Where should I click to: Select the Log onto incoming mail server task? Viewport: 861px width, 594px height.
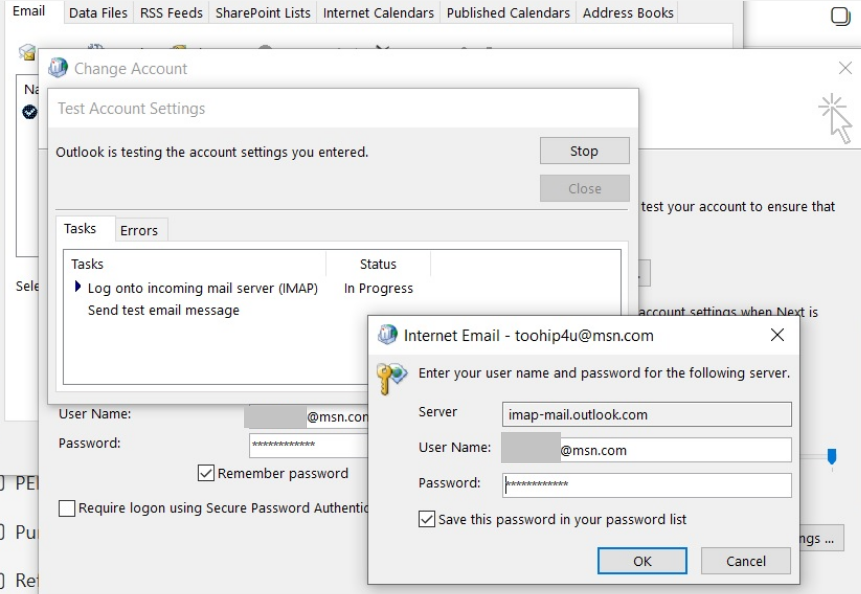(203, 288)
